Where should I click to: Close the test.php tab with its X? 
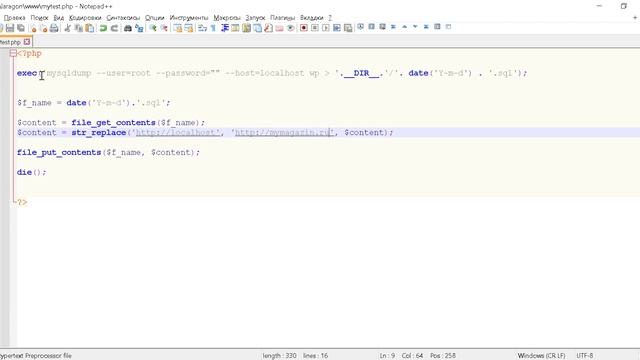27,42
